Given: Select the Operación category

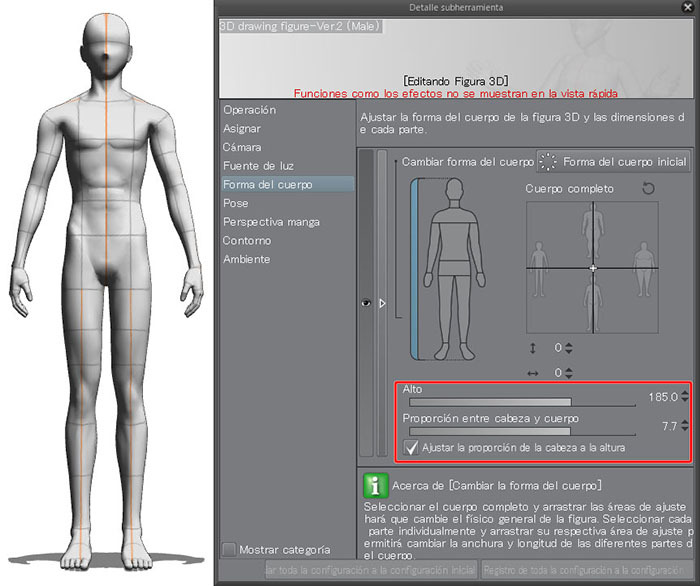Looking at the screenshot, I should [x=250, y=110].
